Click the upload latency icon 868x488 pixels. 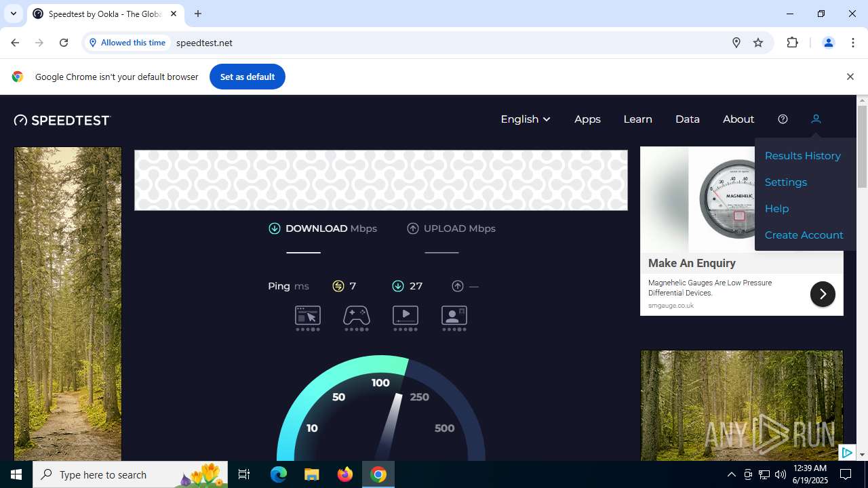click(x=458, y=286)
